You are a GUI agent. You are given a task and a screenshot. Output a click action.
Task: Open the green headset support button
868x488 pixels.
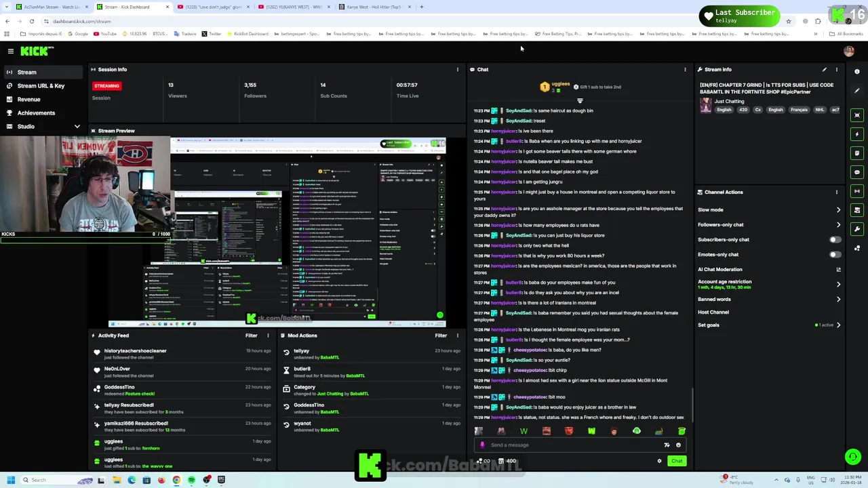pyautogui.click(x=852, y=457)
